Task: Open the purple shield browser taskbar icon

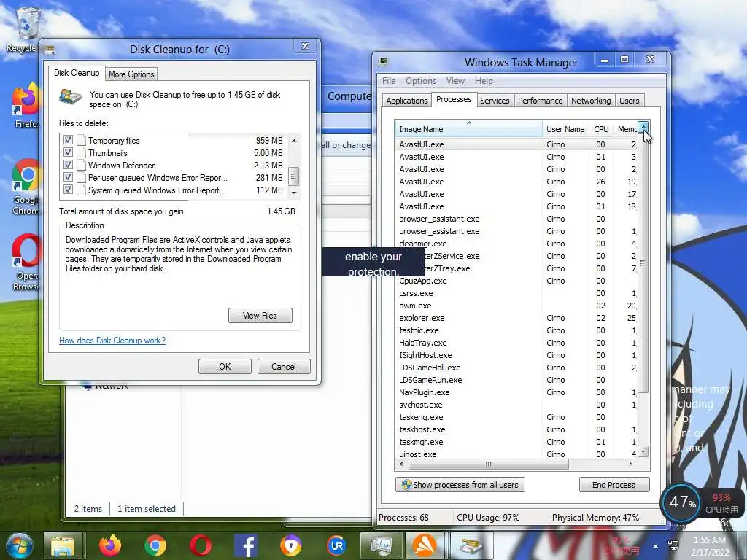Action: coord(291,545)
